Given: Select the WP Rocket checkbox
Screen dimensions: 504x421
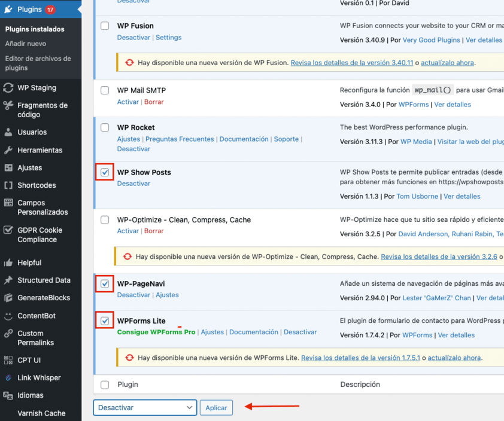Looking at the screenshot, I should point(105,127).
